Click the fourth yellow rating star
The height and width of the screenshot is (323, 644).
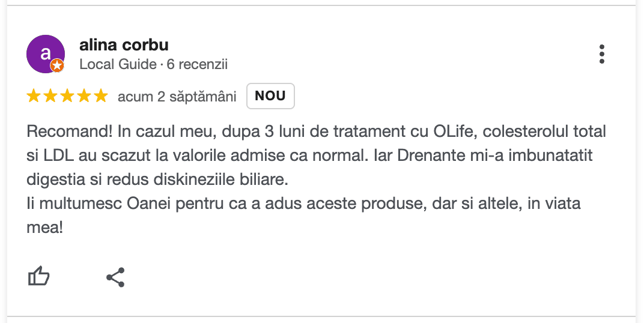pyautogui.click(x=84, y=96)
